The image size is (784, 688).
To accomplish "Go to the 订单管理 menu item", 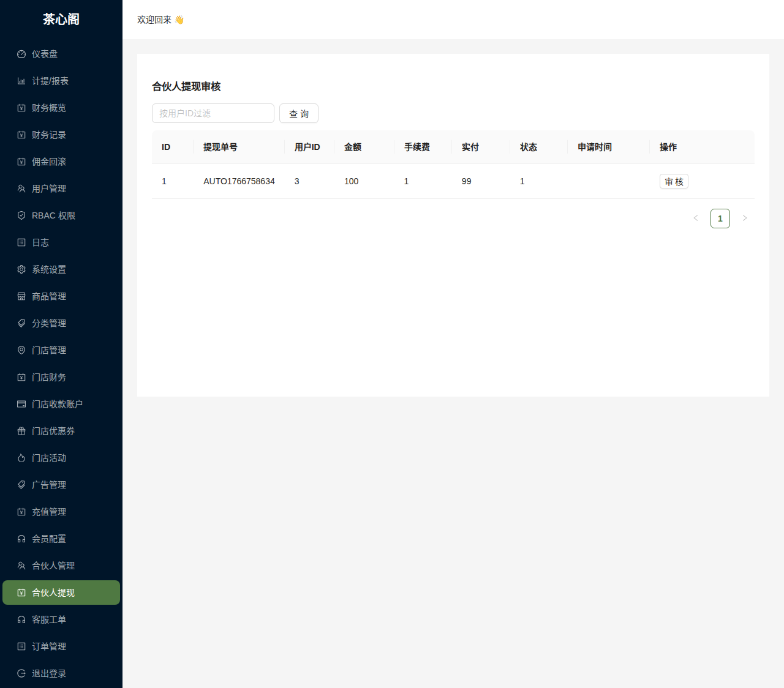I will pyautogui.click(x=49, y=646).
